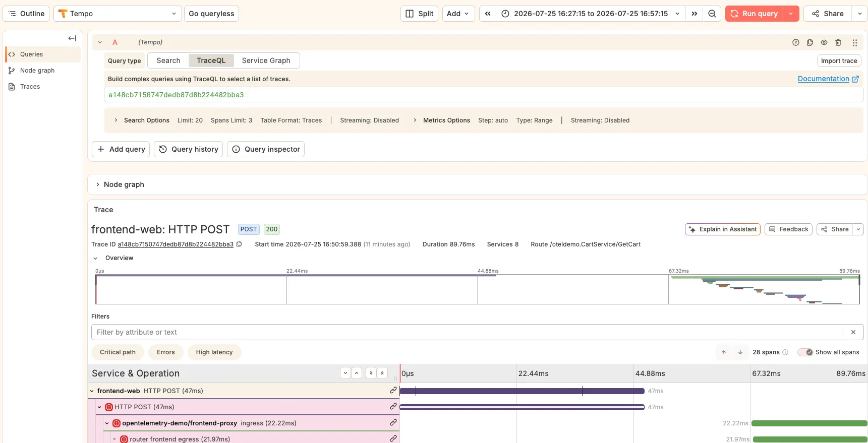Toggle the Critical path filter

(x=118, y=352)
